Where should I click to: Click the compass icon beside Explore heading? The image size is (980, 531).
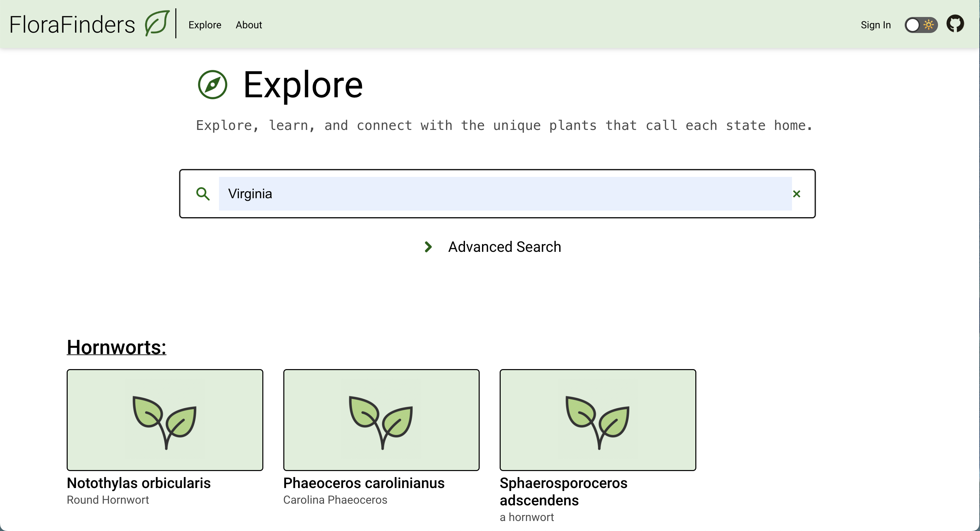click(212, 84)
